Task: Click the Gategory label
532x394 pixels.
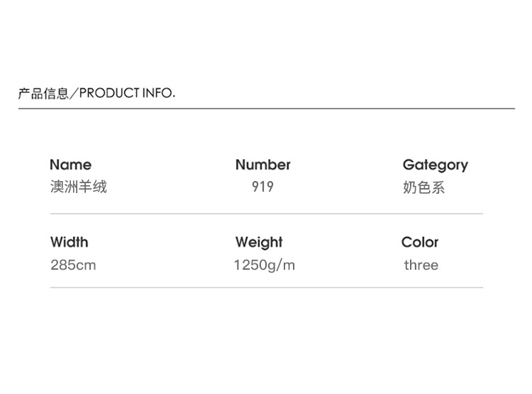Action: click(x=435, y=165)
